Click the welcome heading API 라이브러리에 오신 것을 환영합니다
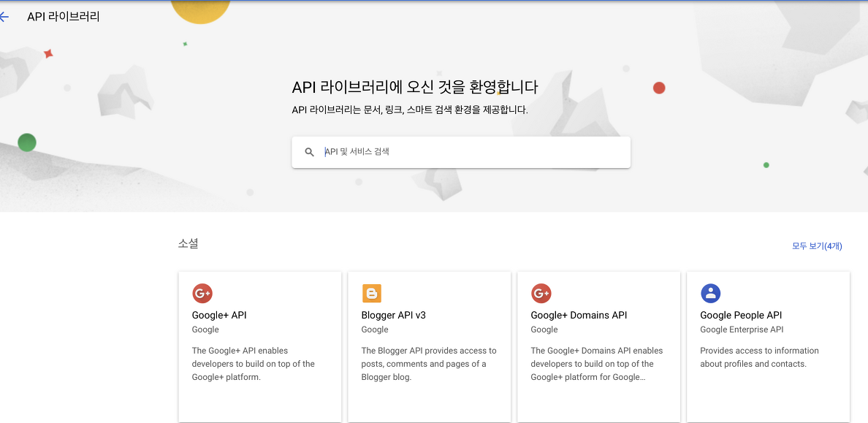 point(415,88)
